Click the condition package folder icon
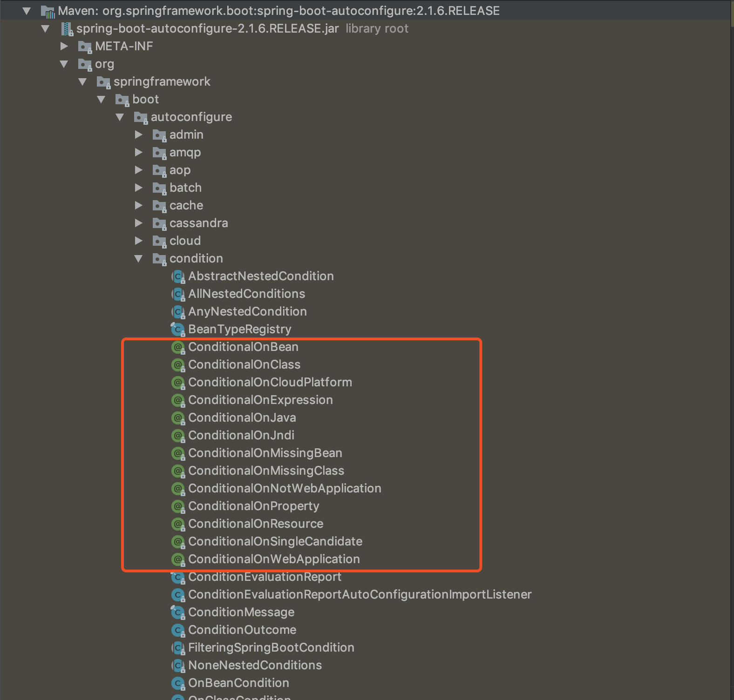Screen dimensions: 734x700 point(159,259)
